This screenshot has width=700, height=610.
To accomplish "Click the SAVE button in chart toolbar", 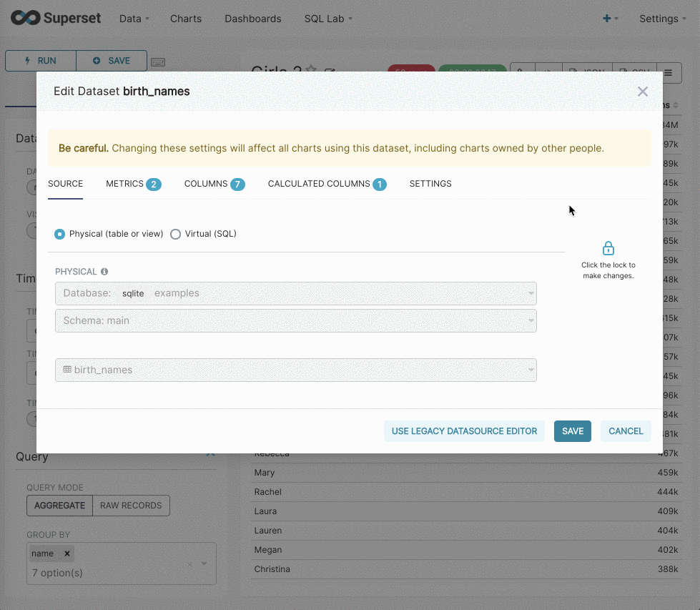I will click(x=112, y=61).
